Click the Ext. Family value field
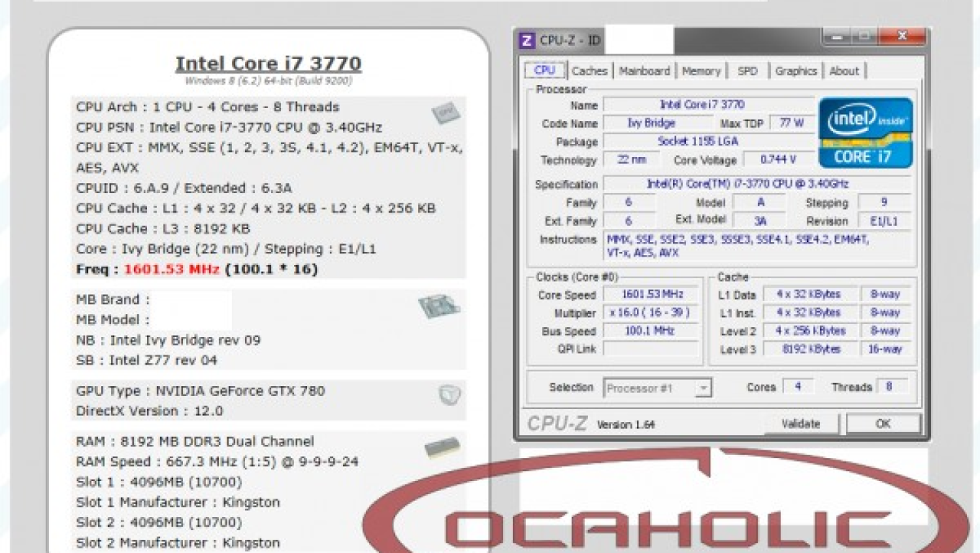Image resolution: width=980 pixels, height=553 pixels. [629, 221]
